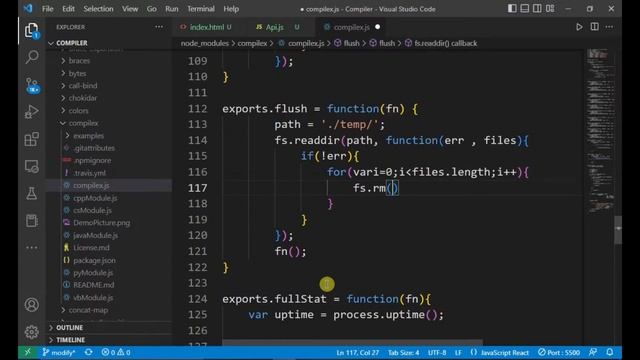Run the code with play button
This screenshot has height=360, width=640.
tap(579, 27)
